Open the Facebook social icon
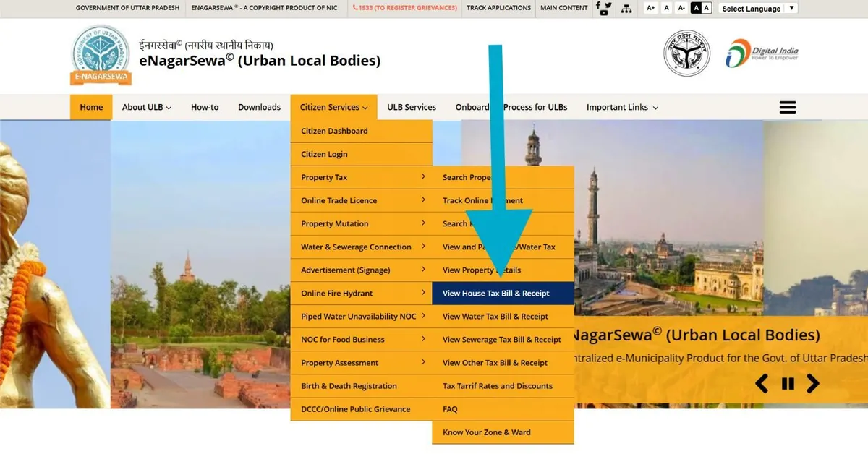 point(598,5)
